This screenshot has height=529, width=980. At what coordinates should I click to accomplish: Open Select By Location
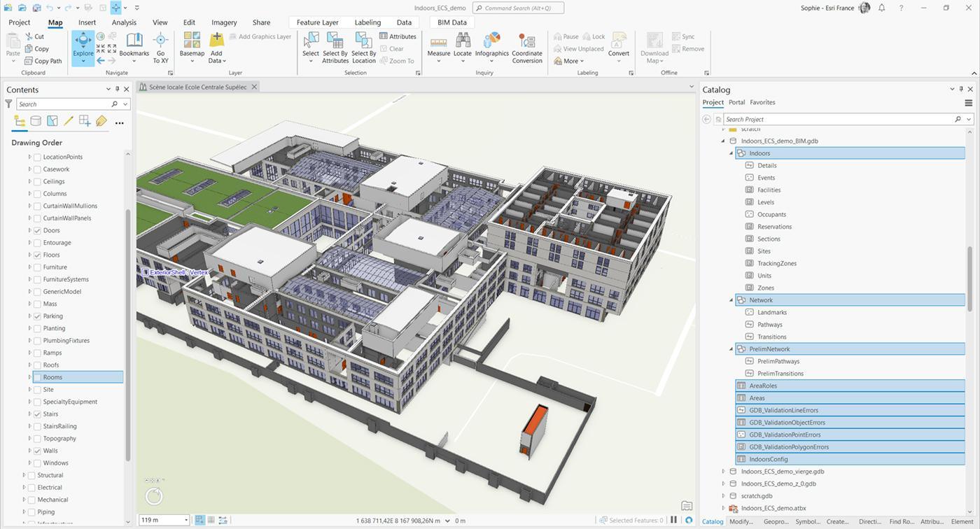click(x=363, y=48)
